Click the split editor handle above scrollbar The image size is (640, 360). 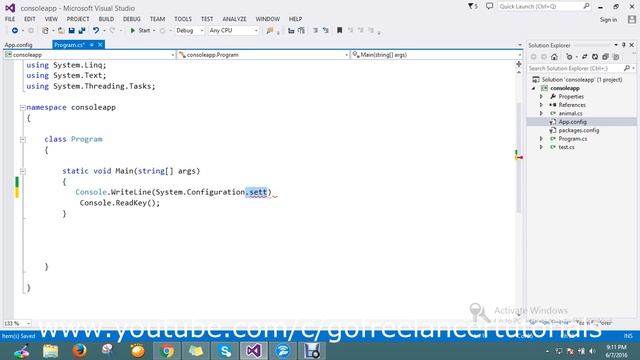click(519, 64)
